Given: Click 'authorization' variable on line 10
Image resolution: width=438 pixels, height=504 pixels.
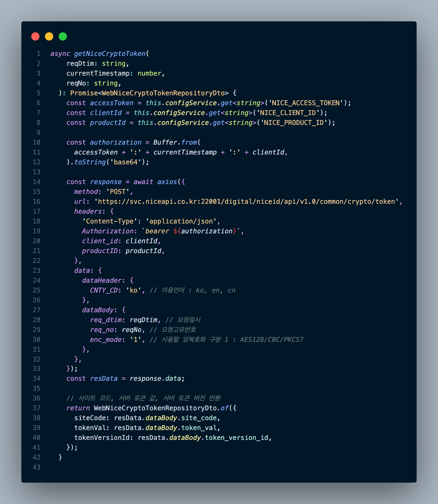Looking at the screenshot, I should [x=116, y=142].
